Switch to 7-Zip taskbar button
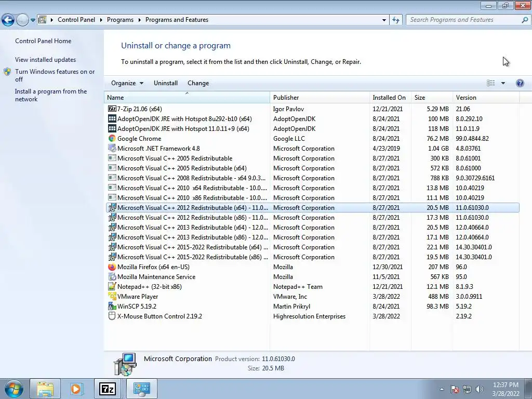This screenshot has height=399, width=532. click(x=107, y=389)
